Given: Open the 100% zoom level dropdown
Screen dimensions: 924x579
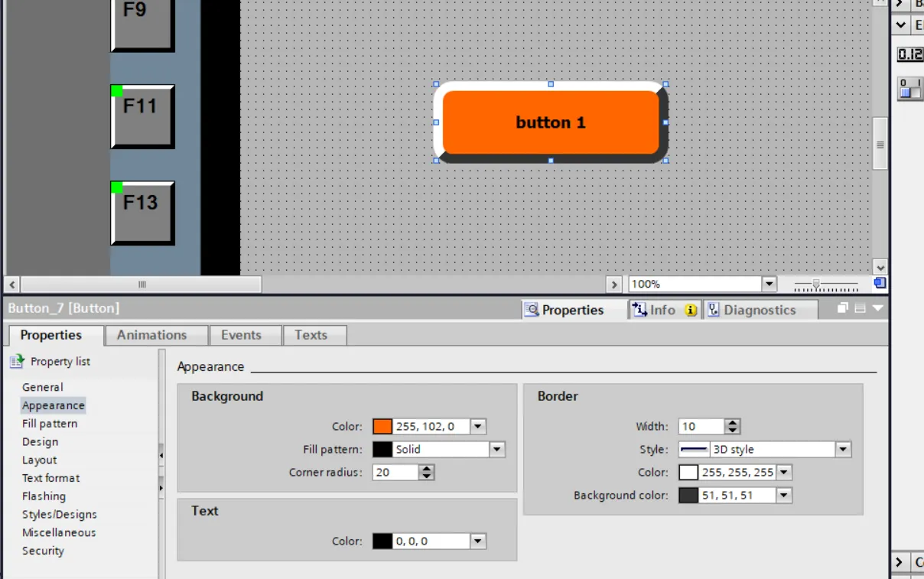Looking at the screenshot, I should tap(769, 285).
